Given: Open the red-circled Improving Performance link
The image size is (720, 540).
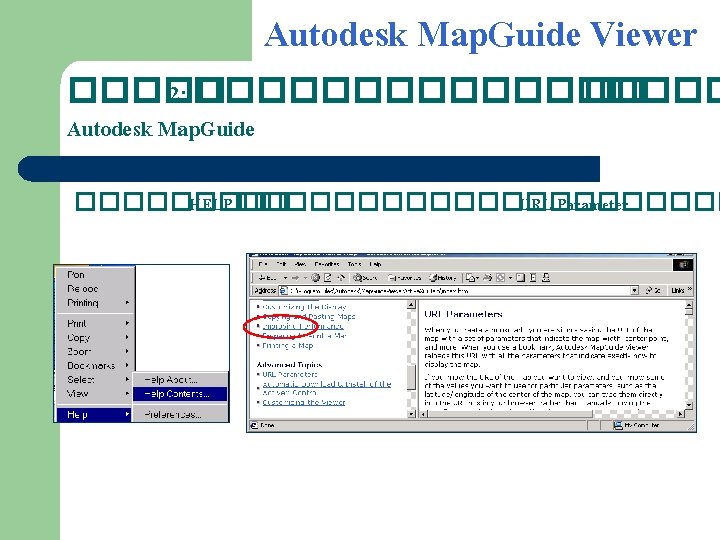Looking at the screenshot, I should coord(303,326).
